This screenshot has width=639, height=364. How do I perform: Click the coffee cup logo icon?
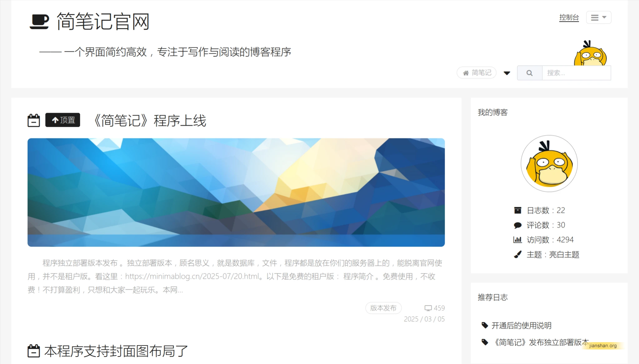39,22
